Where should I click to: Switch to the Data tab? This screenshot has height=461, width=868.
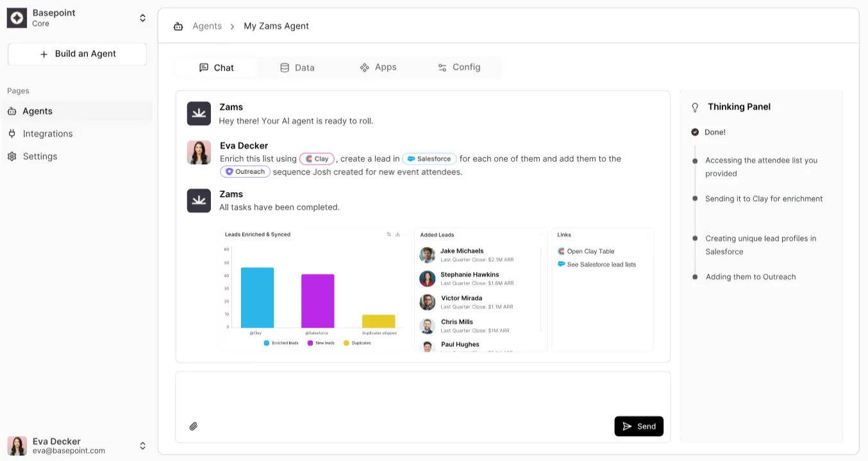click(297, 67)
